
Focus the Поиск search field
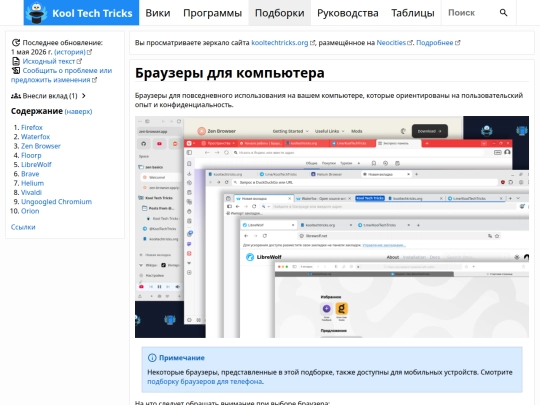pyautogui.click(x=470, y=13)
